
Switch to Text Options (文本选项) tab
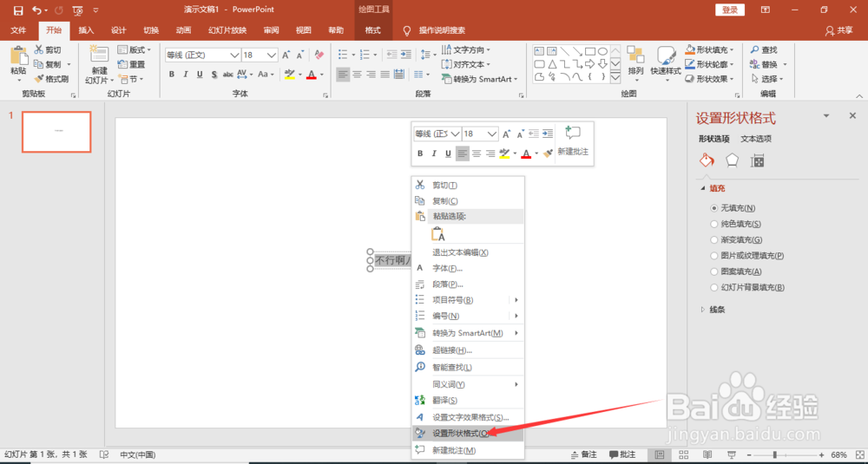coord(756,139)
